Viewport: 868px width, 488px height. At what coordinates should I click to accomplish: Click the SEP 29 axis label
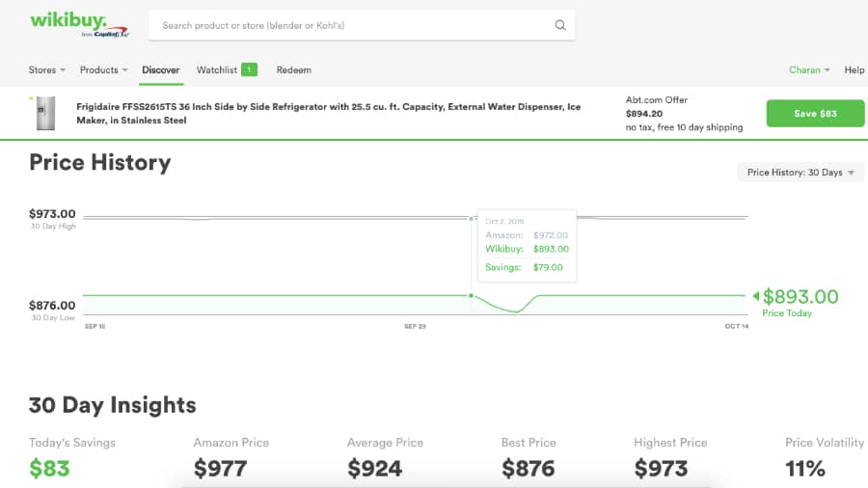click(415, 326)
